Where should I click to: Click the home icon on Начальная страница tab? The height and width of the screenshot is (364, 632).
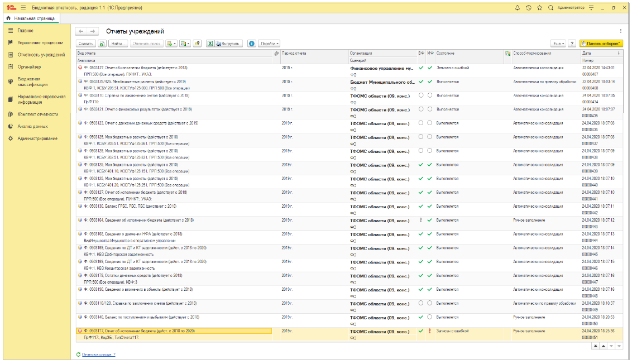[x=8, y=18]
